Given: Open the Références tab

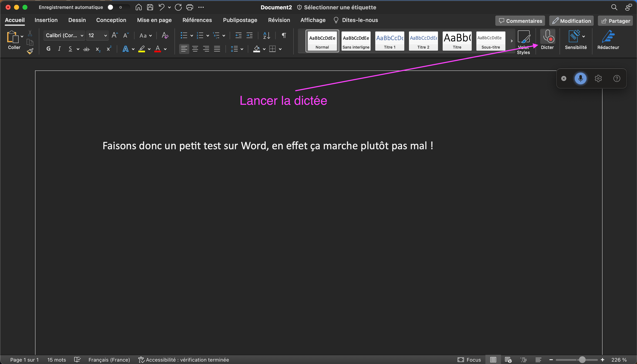Looking at the screenshot, I should [x=197, y=20].
